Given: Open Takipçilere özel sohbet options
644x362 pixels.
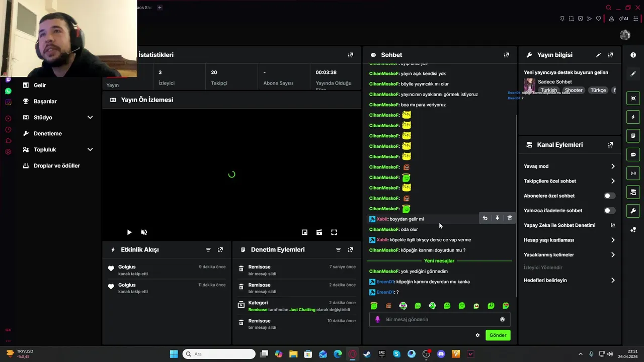Looking at the screenshot, I should pos(570,181).
